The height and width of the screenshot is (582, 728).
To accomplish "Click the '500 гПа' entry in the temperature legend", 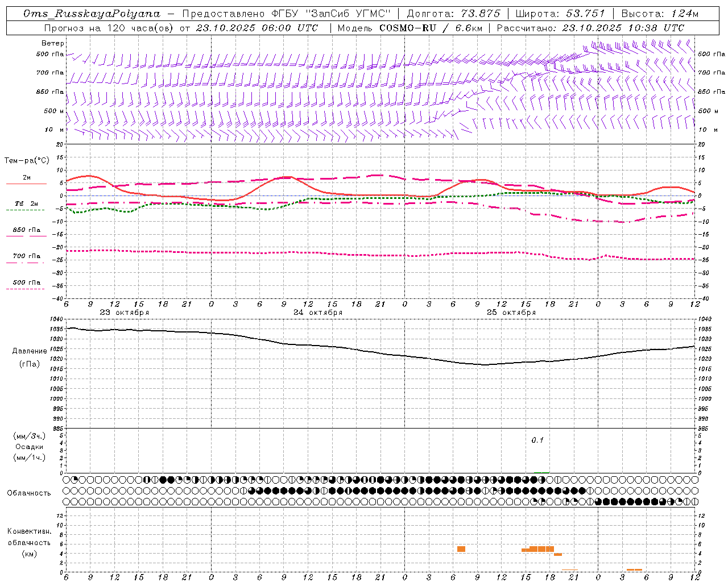I will [x=27, y=282].
